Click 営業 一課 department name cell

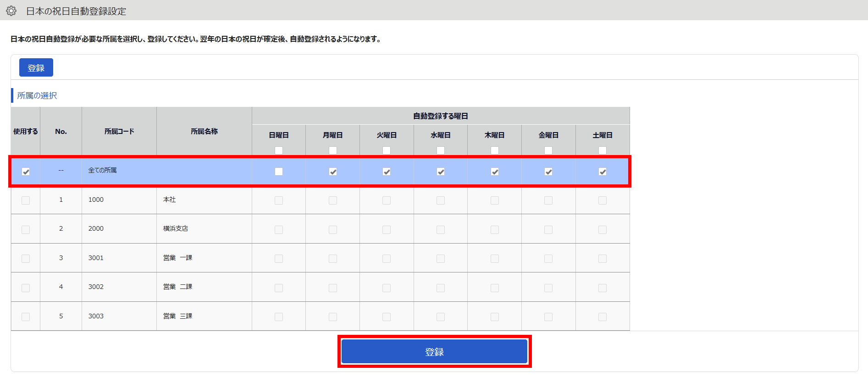pyautogui.click(x=204, y=258)
